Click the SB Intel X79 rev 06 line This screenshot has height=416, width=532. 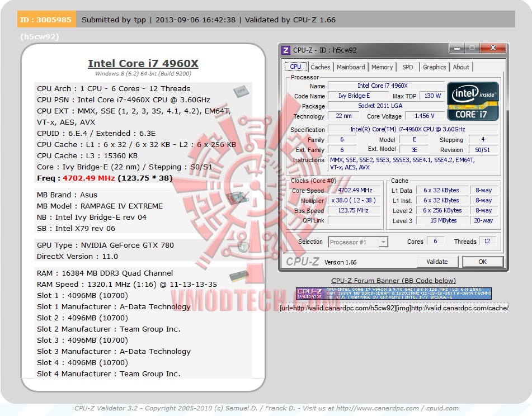click(76, 229)
